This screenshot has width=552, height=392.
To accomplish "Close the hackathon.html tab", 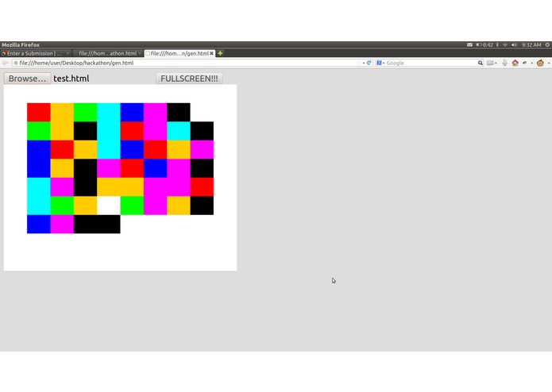I will (140, 53).
